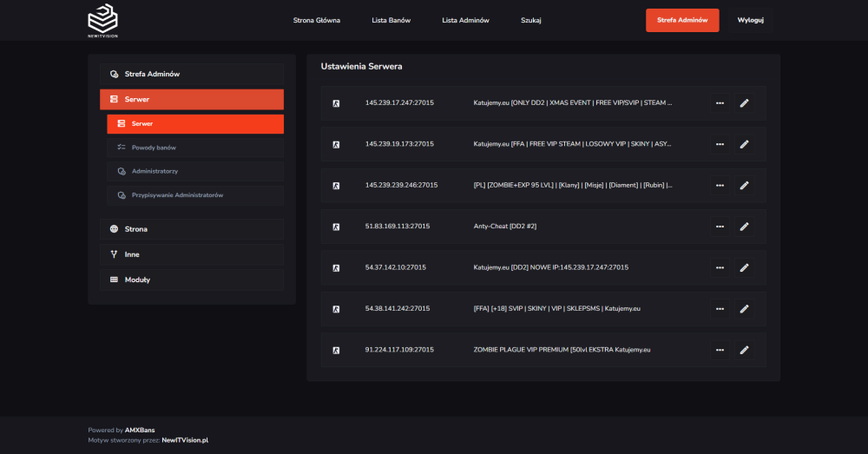Open more options for Anty-Cheat [DD2 #2]
The height and width of the screenshot is (454, 868).
(x=720, y=227)
